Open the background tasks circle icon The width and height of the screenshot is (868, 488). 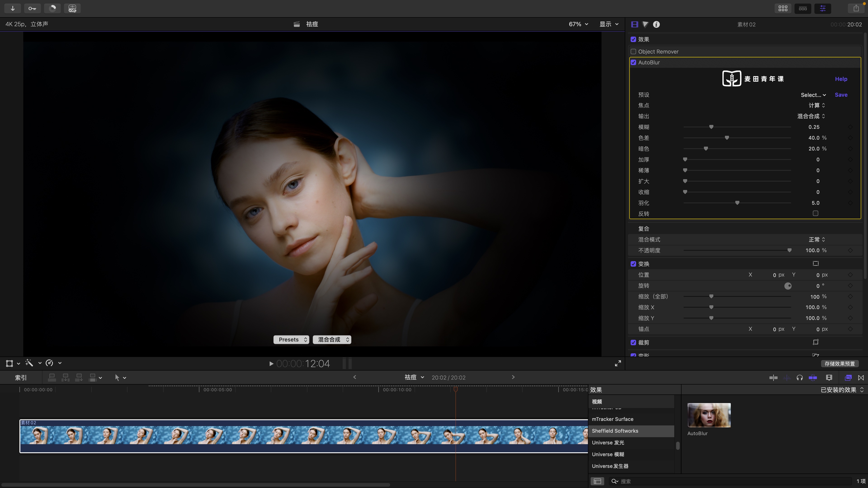pyautogui.click(x=52, y=8)
